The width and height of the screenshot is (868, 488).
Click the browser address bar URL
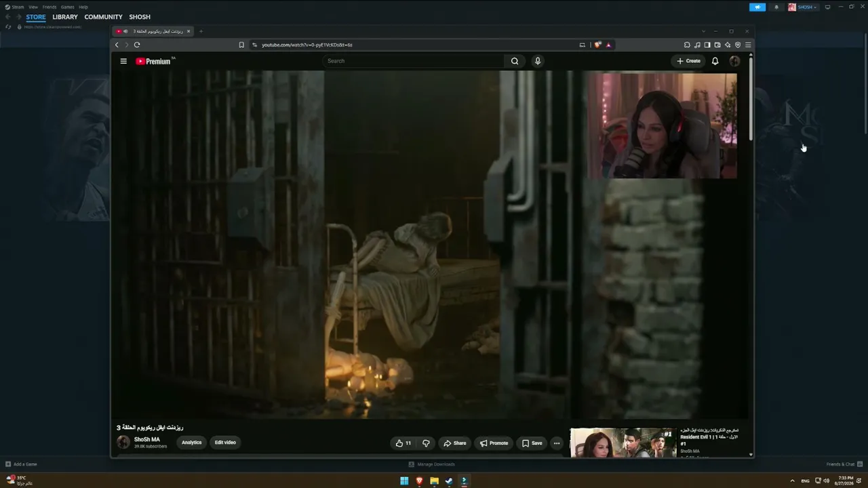pyautogui.click(x=307, y=45)
